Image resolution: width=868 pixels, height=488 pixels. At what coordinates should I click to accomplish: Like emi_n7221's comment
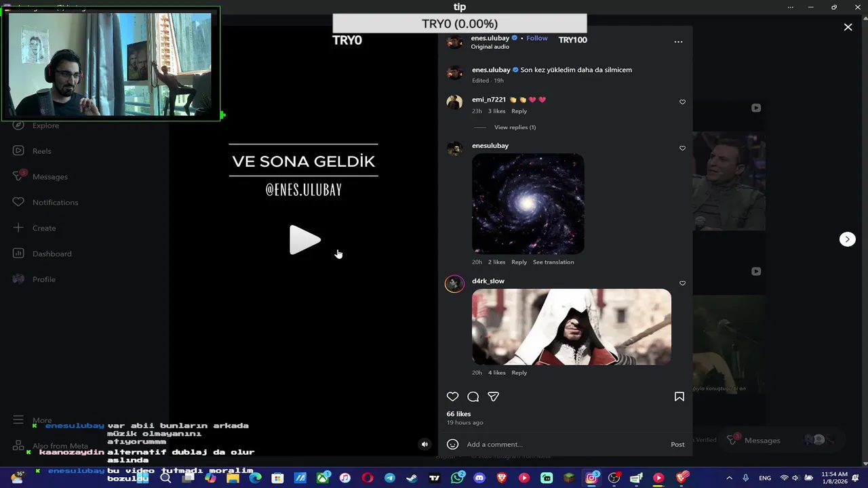tap(682, 102)
